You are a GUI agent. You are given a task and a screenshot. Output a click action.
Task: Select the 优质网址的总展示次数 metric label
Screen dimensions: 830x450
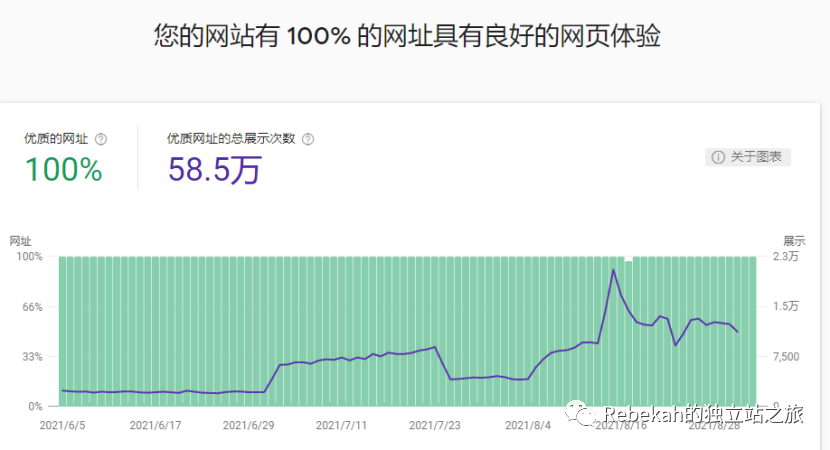point(231,139)
